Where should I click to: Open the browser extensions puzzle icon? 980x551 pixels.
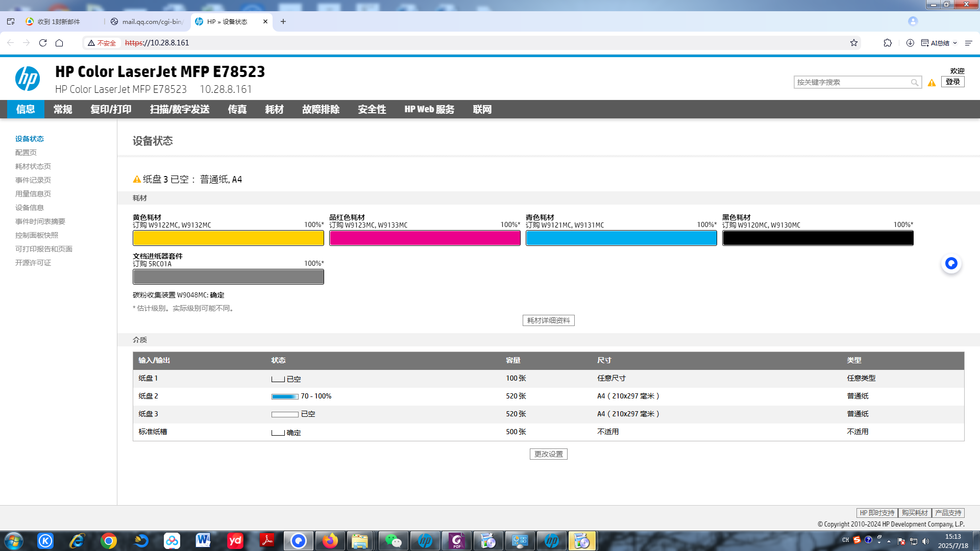[x=888, y=43]
